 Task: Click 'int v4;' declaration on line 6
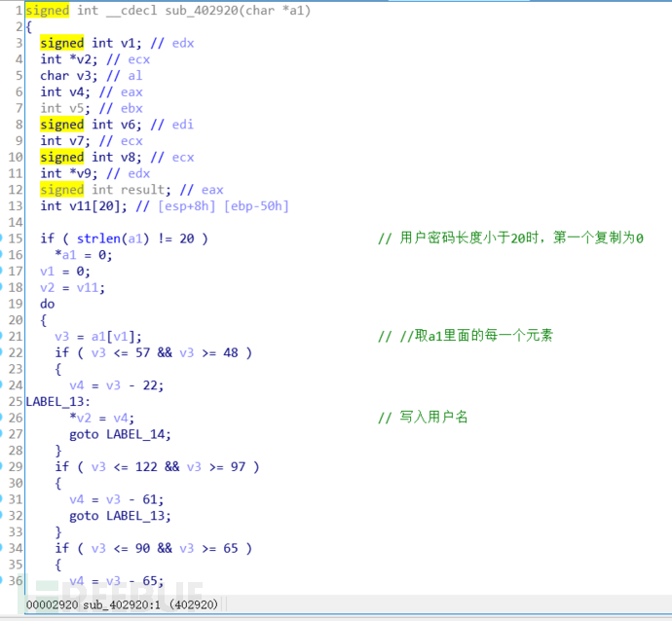pyautogui.click(x=65, y=92)
